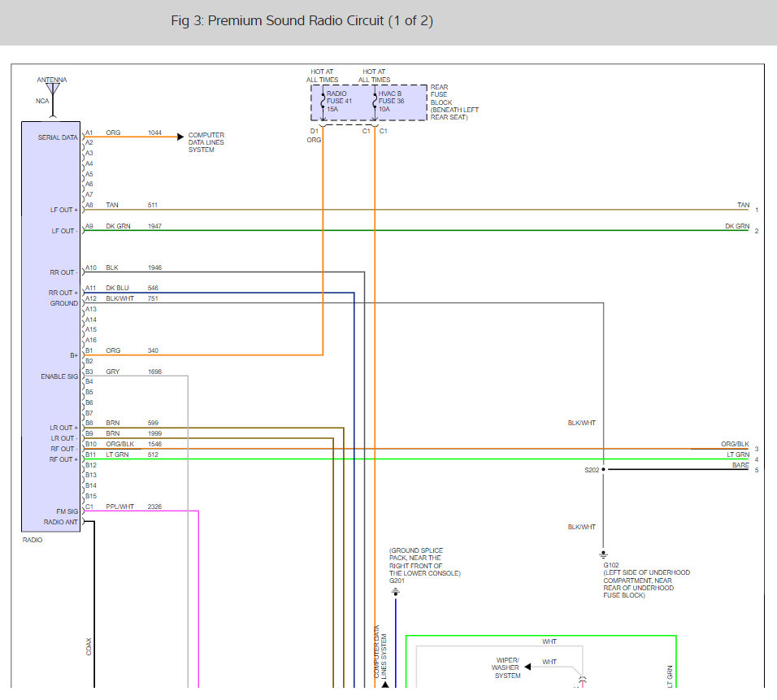Click arrow pointing to Computer Data Lines System
Viewport: 777px width, 700px height.
[180, 137]
